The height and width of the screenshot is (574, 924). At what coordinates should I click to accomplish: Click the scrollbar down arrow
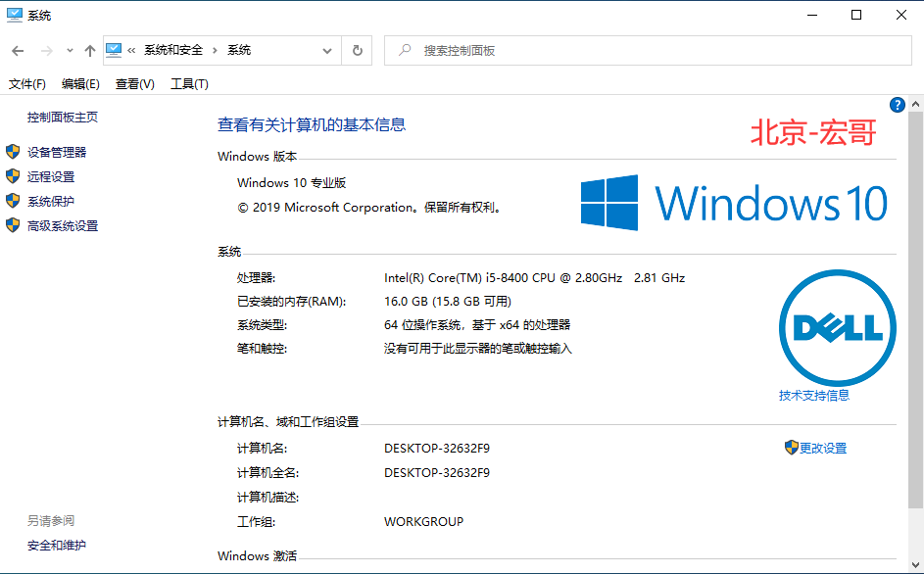pos(915,564)
